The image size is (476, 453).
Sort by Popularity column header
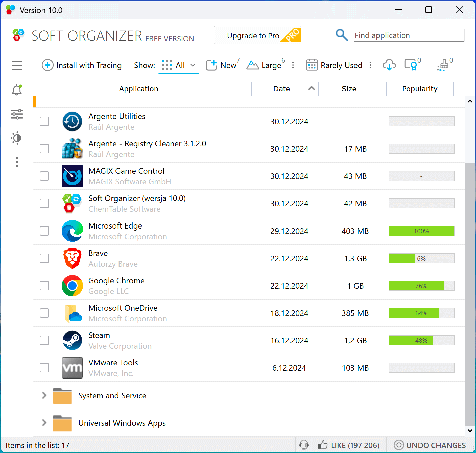coord(420,89)
